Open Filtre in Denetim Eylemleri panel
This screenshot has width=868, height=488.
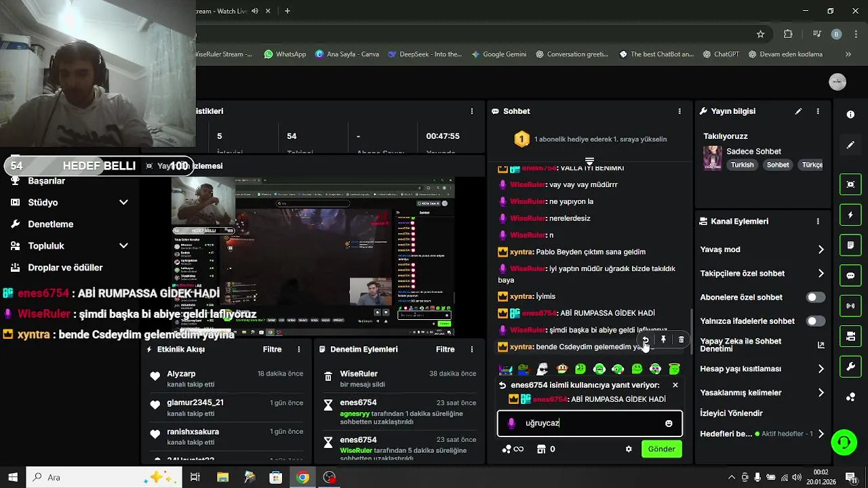pyautogui.click(x=445, y=349)
